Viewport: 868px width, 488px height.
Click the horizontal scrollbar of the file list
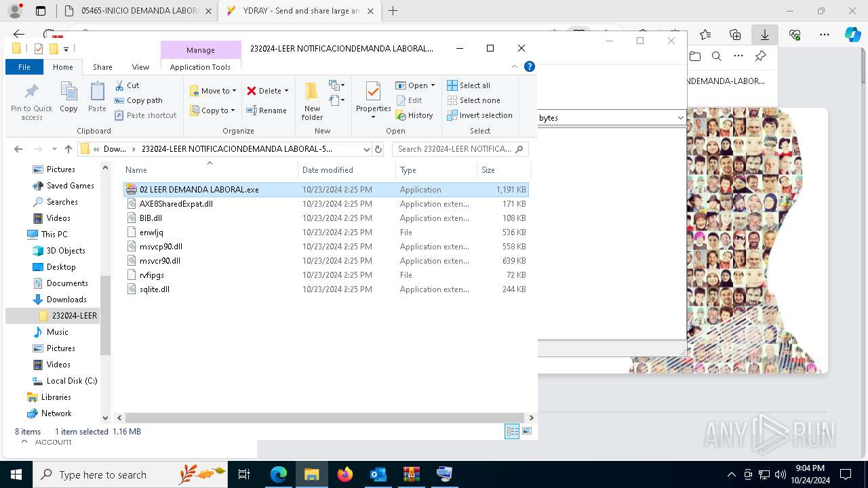pos(324,418)
